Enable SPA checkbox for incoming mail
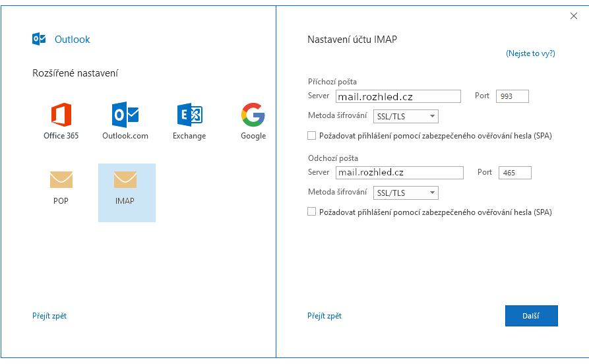The image size is (589, 364). (x=312, y=136)
